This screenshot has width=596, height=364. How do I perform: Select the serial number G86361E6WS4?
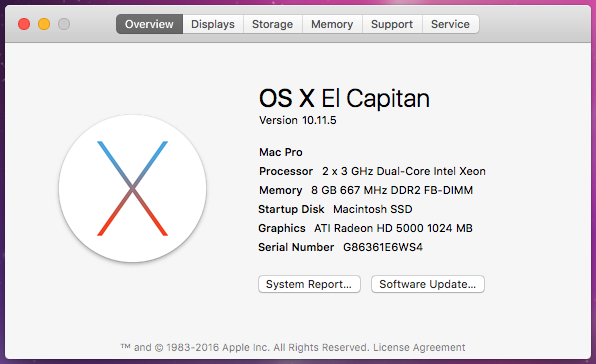(x=383, y=247)
